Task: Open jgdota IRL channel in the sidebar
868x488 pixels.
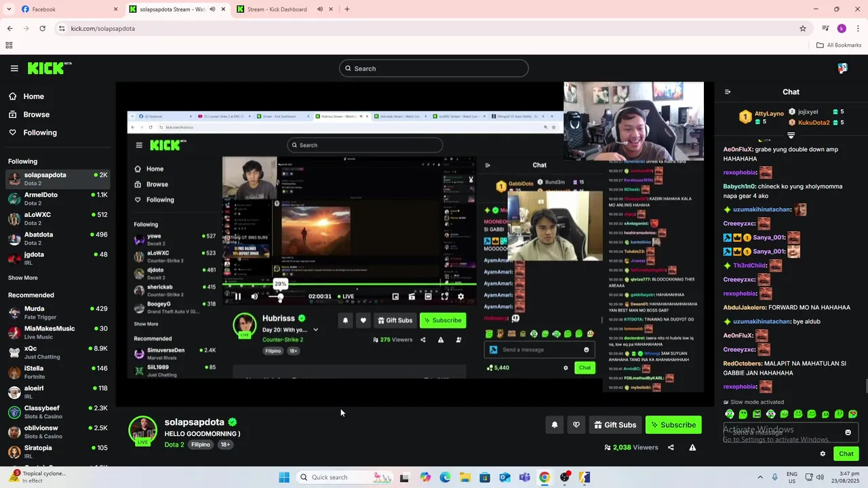Action: (58, 258)
